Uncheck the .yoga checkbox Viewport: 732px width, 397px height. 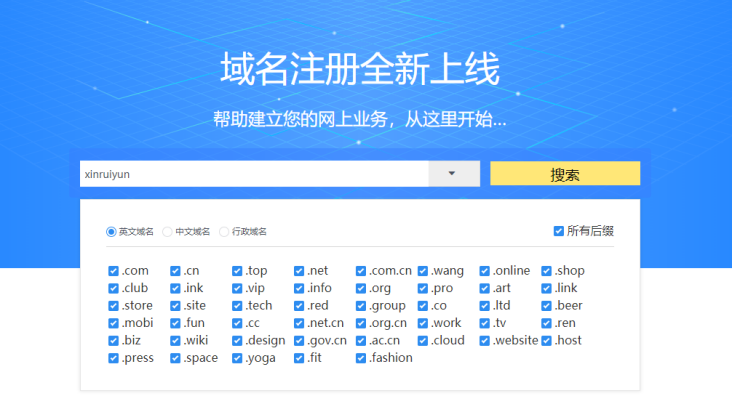237,358
